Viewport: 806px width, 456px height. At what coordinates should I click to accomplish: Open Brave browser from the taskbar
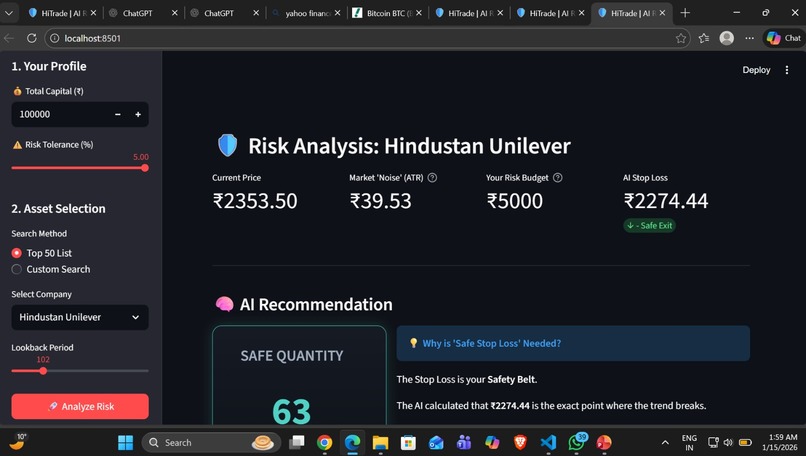[x=520, y=443]
